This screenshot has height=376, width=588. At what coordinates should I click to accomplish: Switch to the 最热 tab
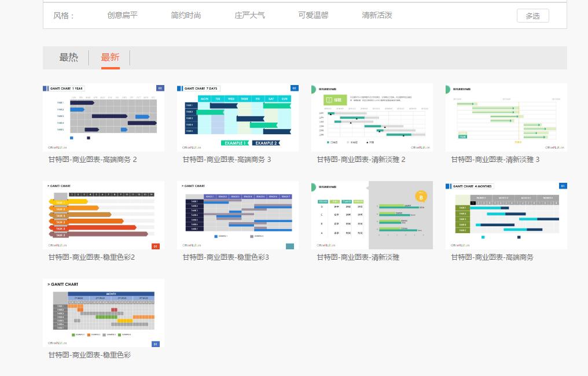[x=69, y=57]
